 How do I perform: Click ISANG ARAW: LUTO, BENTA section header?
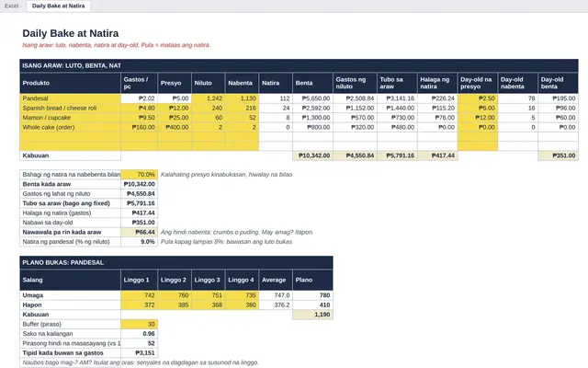pos(299,65)
